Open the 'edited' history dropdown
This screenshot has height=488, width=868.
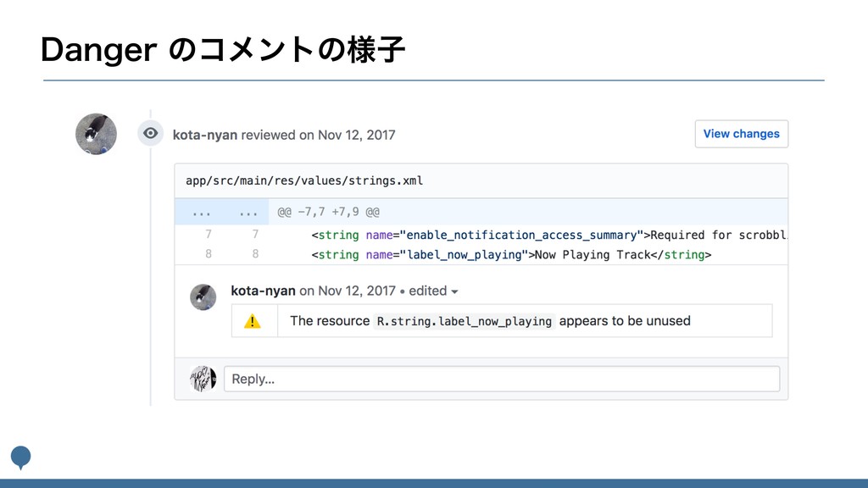click(433, 291)
